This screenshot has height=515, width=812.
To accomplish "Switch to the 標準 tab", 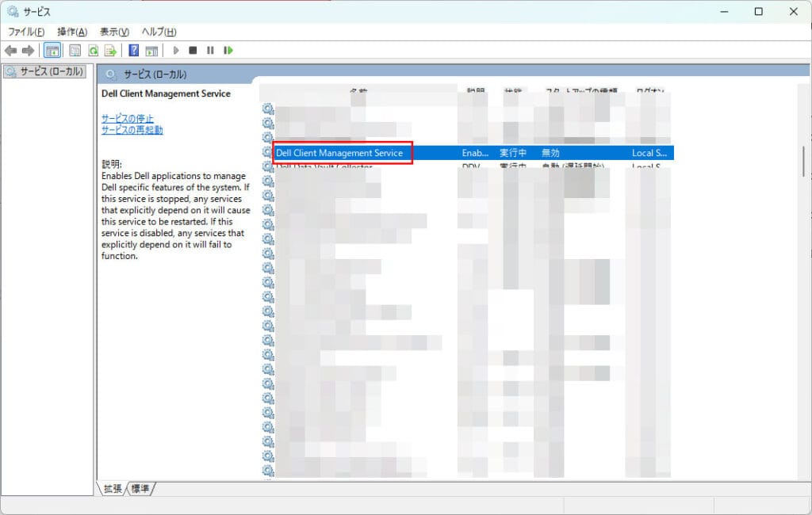I will tap(140, 489).
